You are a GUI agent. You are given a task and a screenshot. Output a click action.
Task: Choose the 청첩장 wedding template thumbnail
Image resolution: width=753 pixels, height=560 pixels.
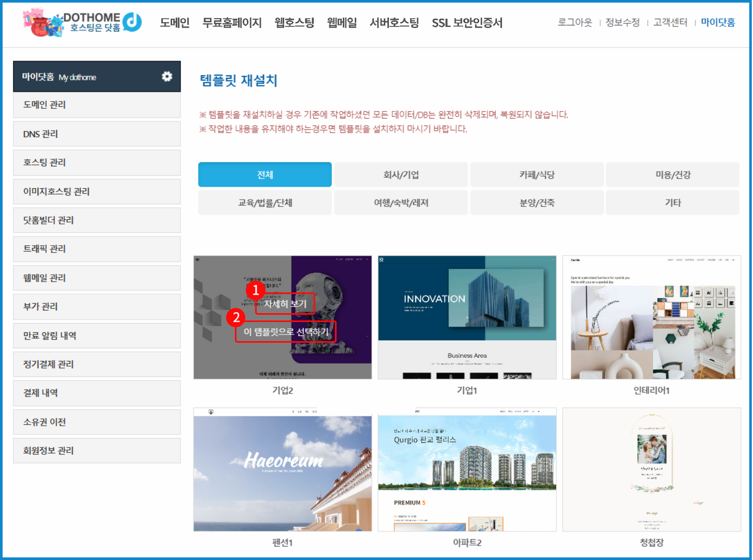point(651,469)
